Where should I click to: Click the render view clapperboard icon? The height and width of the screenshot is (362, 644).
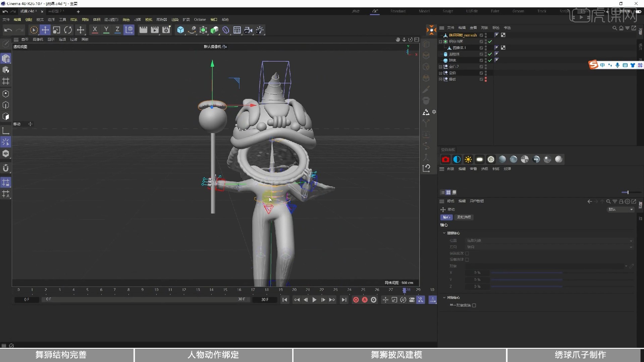[143, 30]
